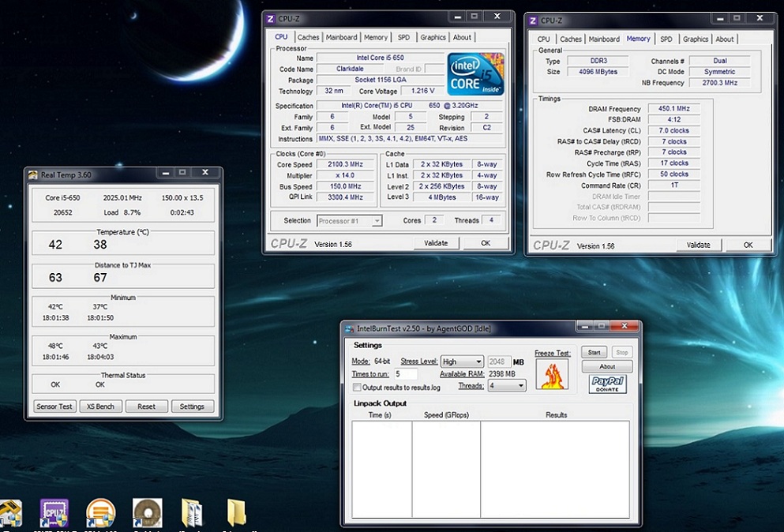Click the Core Voltage value 1.216 V

[422, 91]
